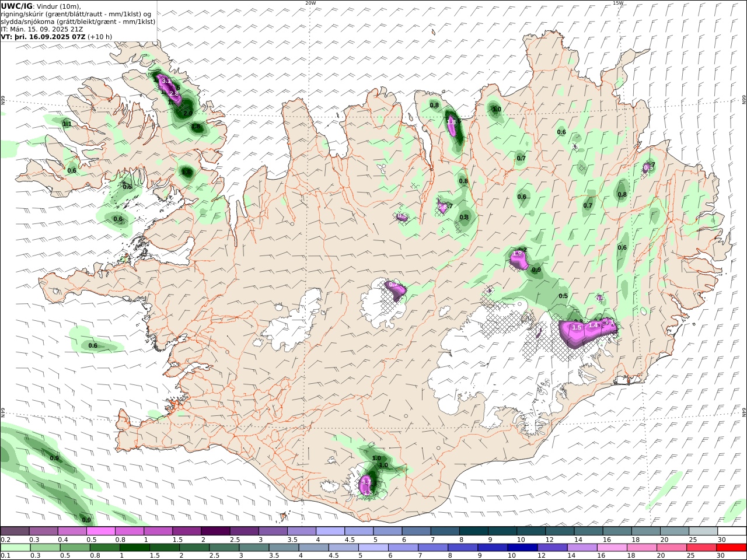The width and height of the screenshot is (747, 560).
Task: Pick the 20 grey-teal snow-legend swatch
Action: (674, 531)
